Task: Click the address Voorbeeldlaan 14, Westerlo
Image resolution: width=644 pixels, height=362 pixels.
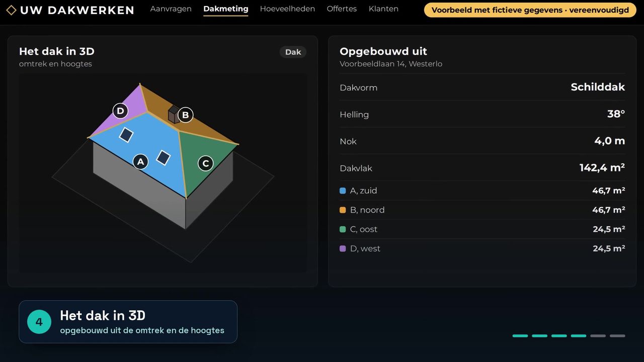Action: pos(391,64)
